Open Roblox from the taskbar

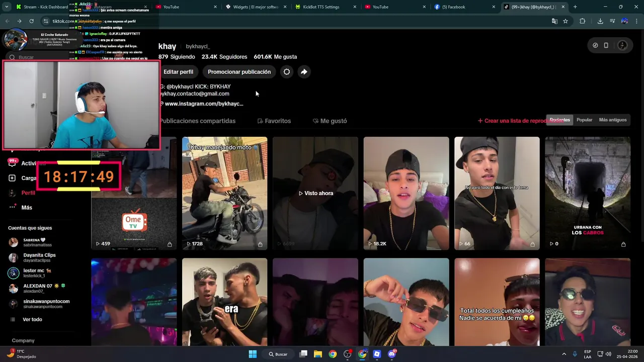[377, 354]
